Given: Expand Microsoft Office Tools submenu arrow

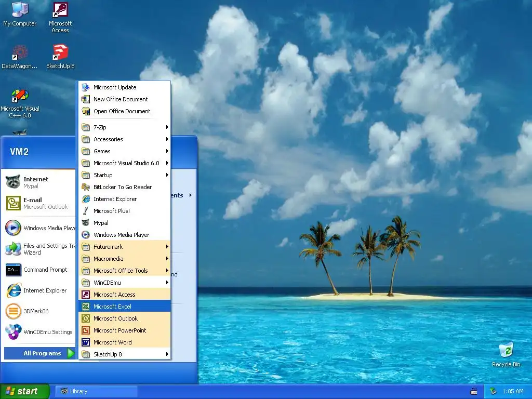Looking at the screenshot, I should [167, 270].
